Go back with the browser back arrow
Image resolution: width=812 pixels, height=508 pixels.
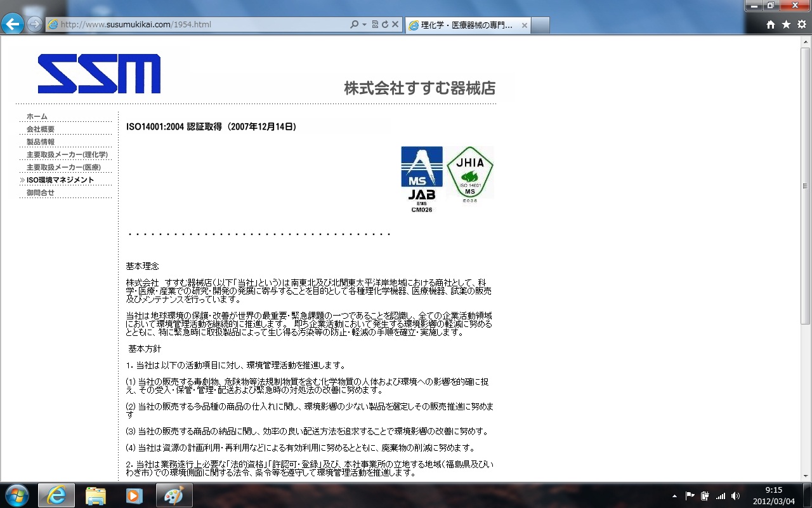pyautogui.click(x=13, y=24)
